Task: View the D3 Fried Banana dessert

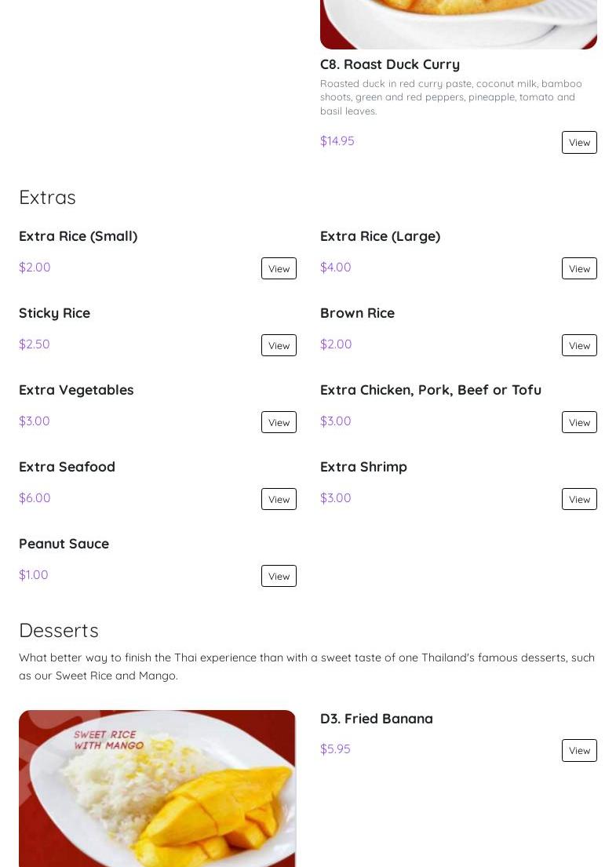Action: 579,750
